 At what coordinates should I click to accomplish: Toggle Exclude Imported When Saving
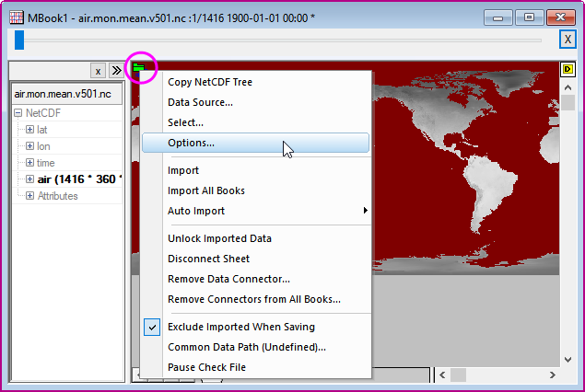point(241,327)
